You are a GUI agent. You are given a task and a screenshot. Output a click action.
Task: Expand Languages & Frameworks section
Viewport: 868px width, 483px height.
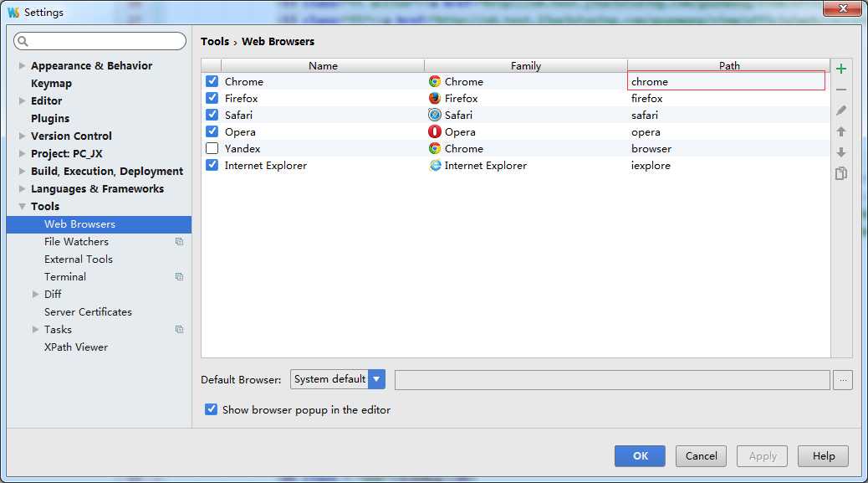pyautogui.click(x=22, y=188)
